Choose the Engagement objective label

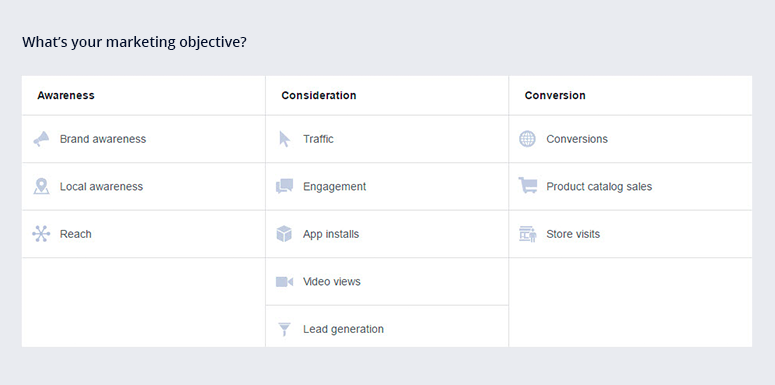point(335,186)
